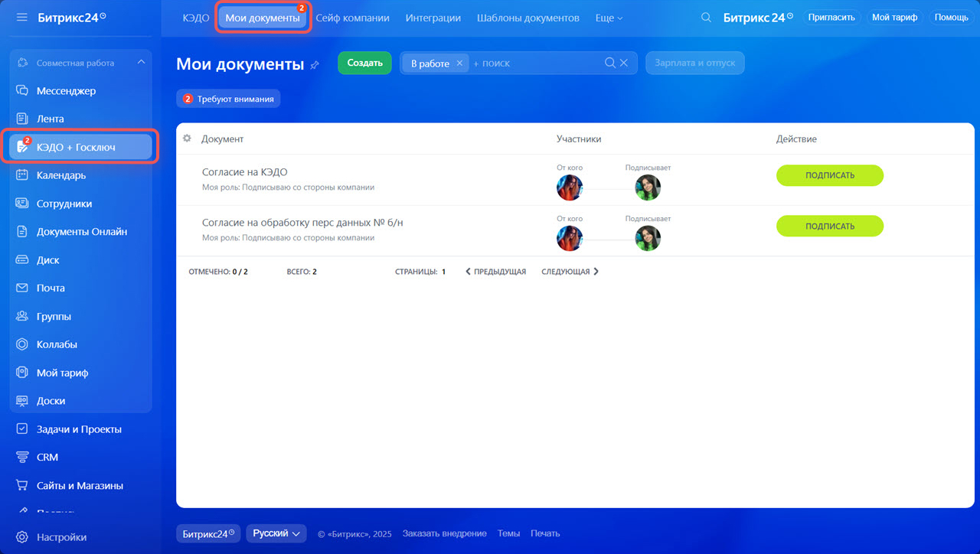Collapse the Совместная работа section

click(141, 63)
